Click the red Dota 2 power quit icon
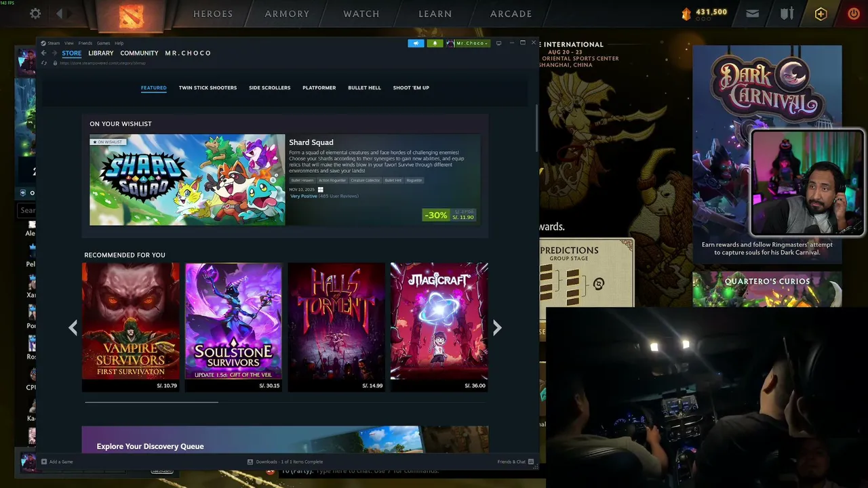Screen dimensions: 868x488 point(854,14)
